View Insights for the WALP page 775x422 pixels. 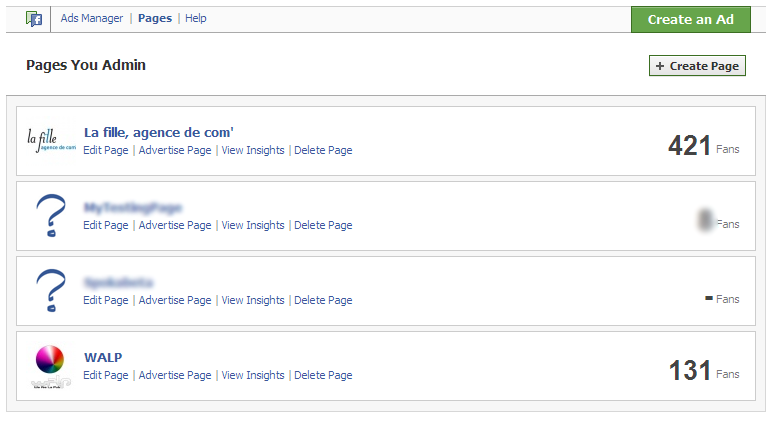[x=253, y=375]
